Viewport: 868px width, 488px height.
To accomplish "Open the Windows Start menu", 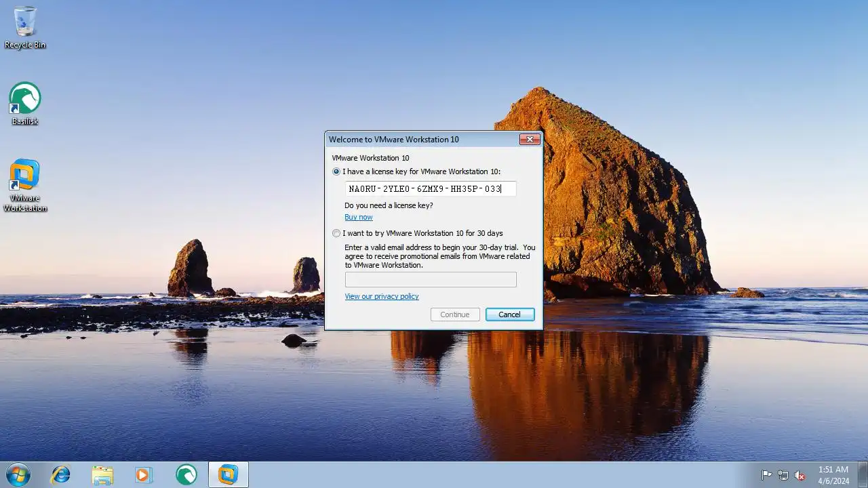I will pos(18,475).
